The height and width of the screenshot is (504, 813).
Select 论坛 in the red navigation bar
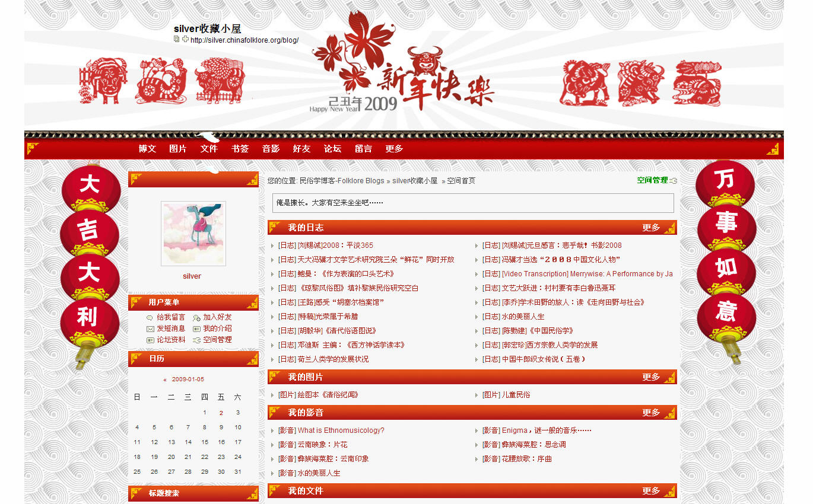point(332,149)
